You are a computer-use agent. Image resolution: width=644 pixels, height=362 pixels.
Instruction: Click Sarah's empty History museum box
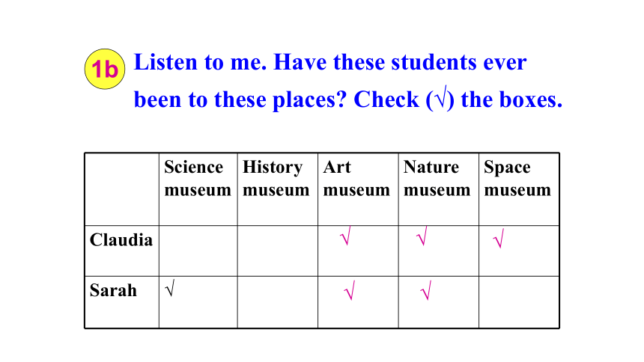[277, 302]
